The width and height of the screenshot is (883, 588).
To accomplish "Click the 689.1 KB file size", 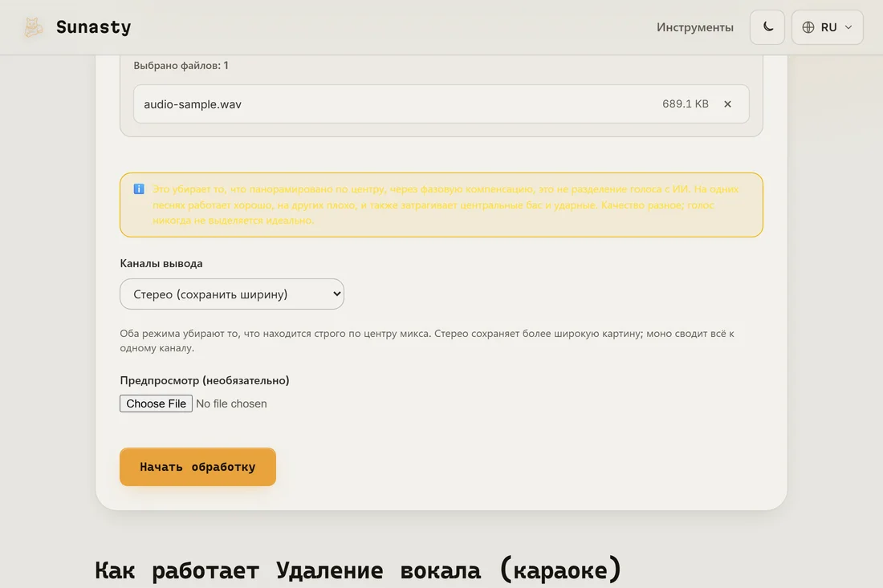I will tap(686, 103).
